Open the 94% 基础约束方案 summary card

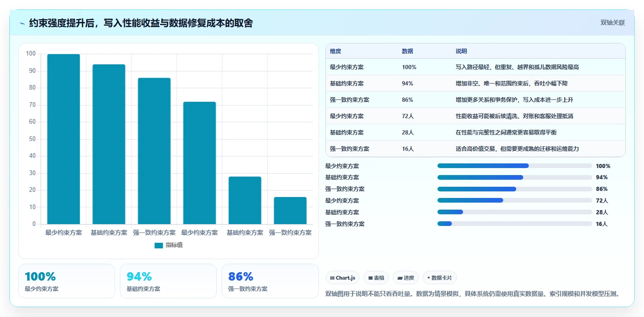(x=168, y=281)
